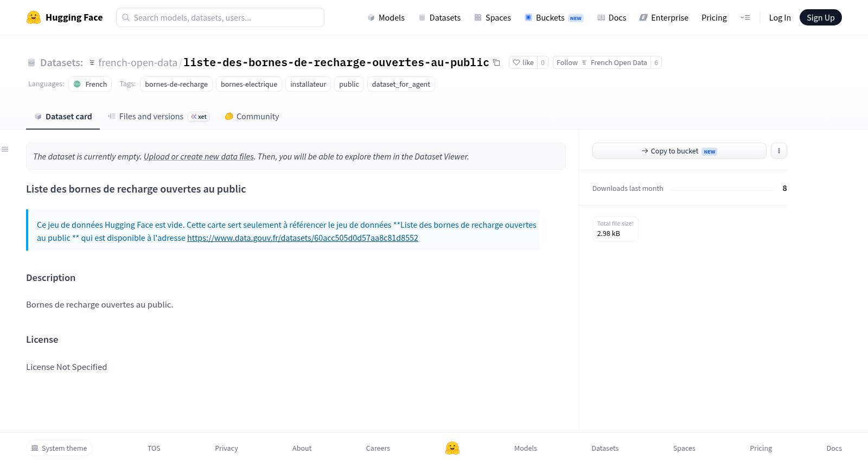Open Spaces in top navigation
The height and width of the screenshot is (467, 868).
click(493, 17)
